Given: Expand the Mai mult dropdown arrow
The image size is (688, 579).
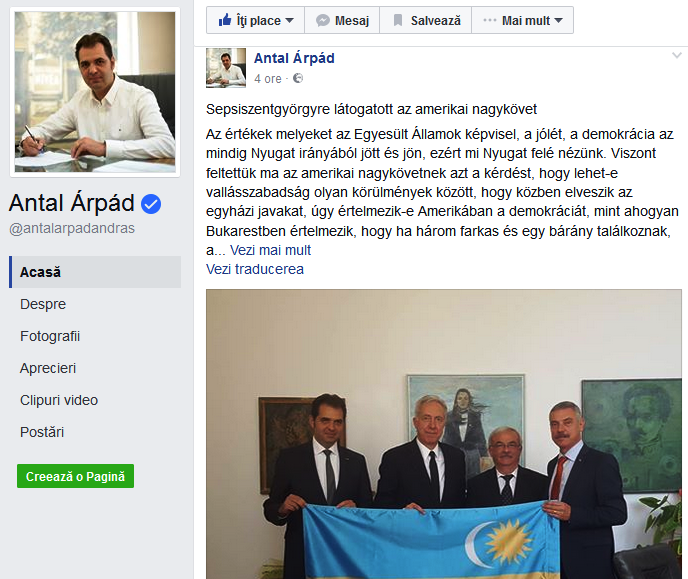Looking at the screenshot, I should [558, 21].
